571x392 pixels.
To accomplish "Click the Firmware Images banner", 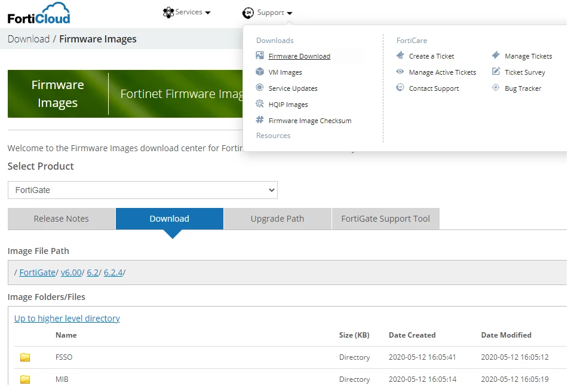I will (x=125, y=94).
